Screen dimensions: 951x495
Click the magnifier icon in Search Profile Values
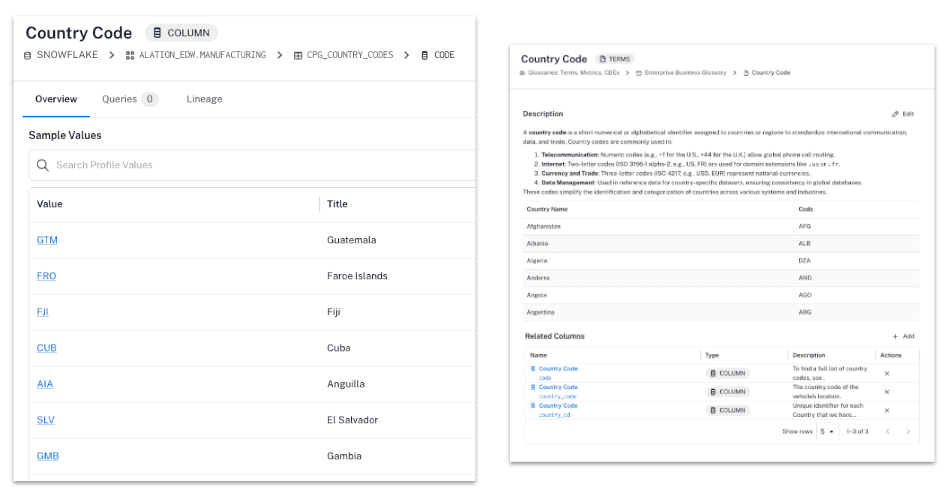coord(43,165)
